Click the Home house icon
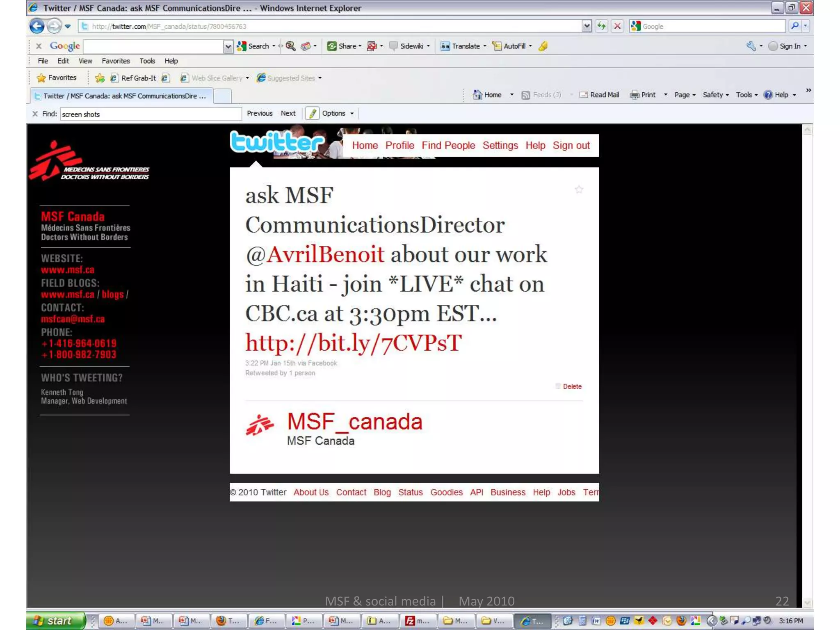This screenshot has width=840, height=630. 477,95
